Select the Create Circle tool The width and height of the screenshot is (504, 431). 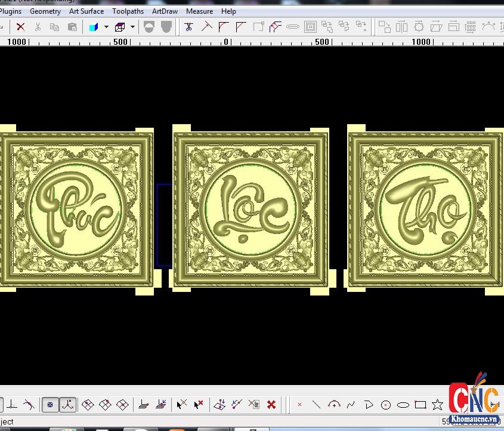(385, 405)
